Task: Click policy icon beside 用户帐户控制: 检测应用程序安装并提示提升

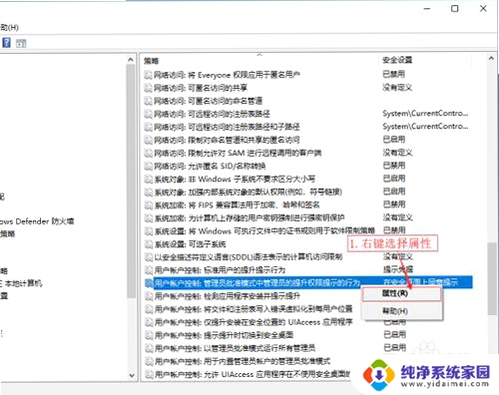Action: [149, 296]
